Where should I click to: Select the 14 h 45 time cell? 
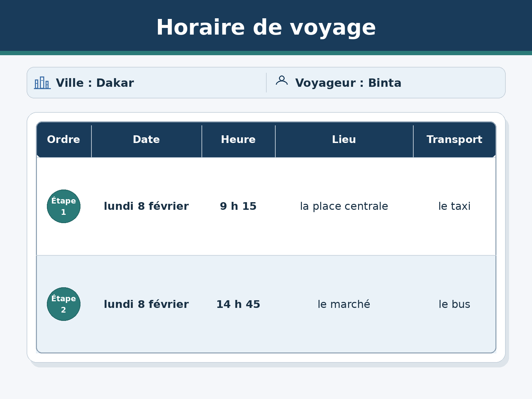click(x=238, y=304)
